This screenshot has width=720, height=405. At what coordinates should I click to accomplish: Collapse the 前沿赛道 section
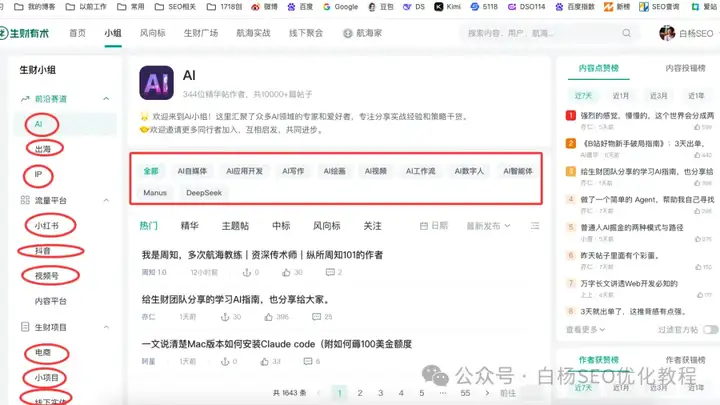pyautogui.click(x=106, y=99)
